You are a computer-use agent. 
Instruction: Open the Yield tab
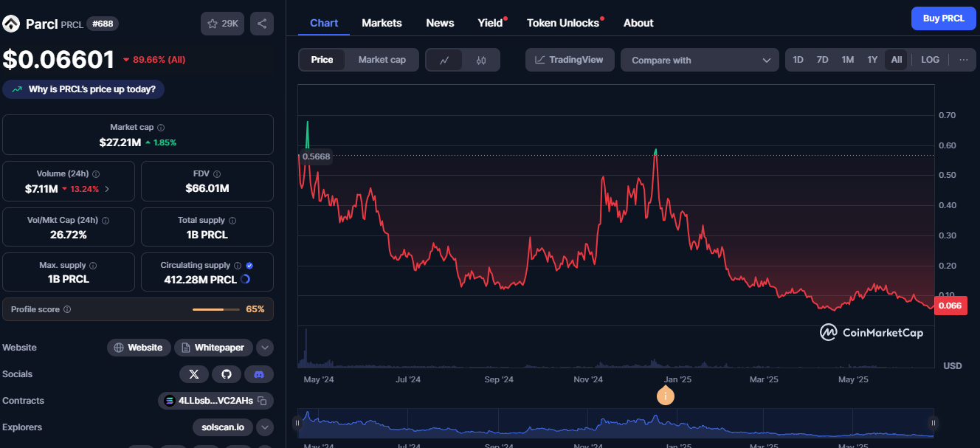pyautogui.click(x=490, y=23)
